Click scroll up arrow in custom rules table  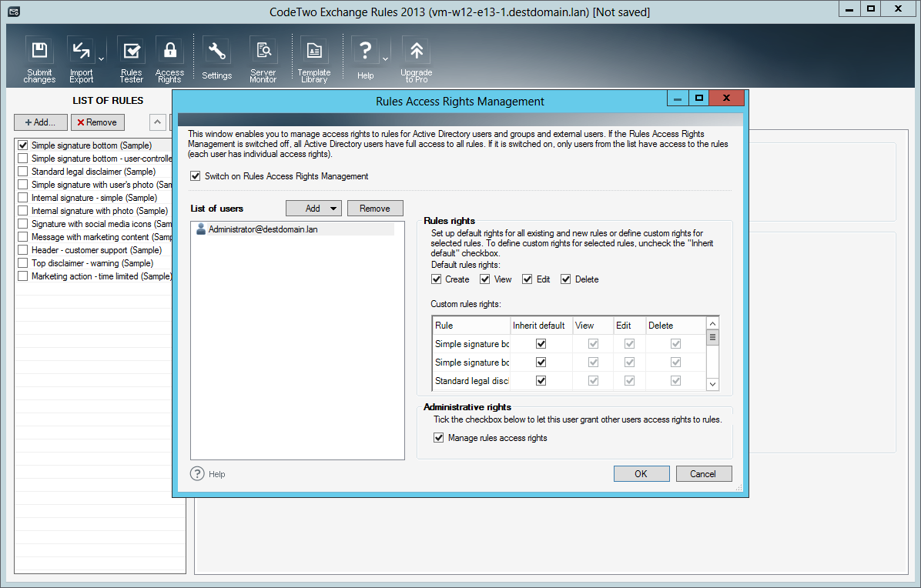coord(712,324)
